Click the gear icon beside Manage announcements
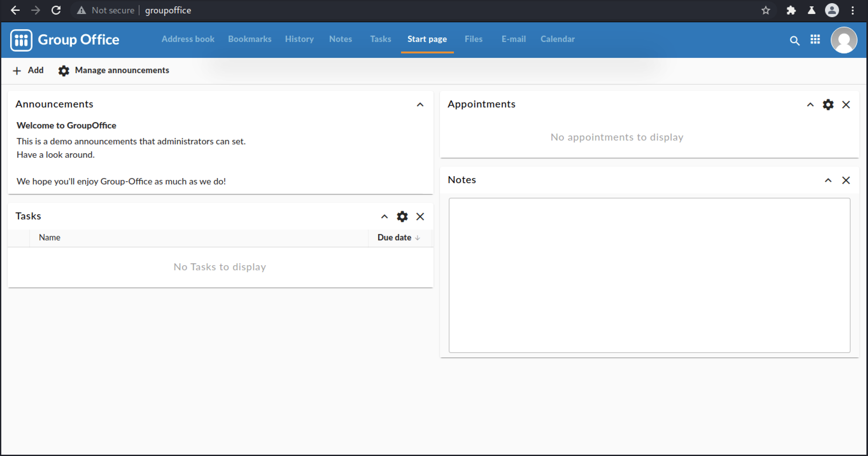The height and width of the screenshot is (456, 868). click(x=64, y=71)
